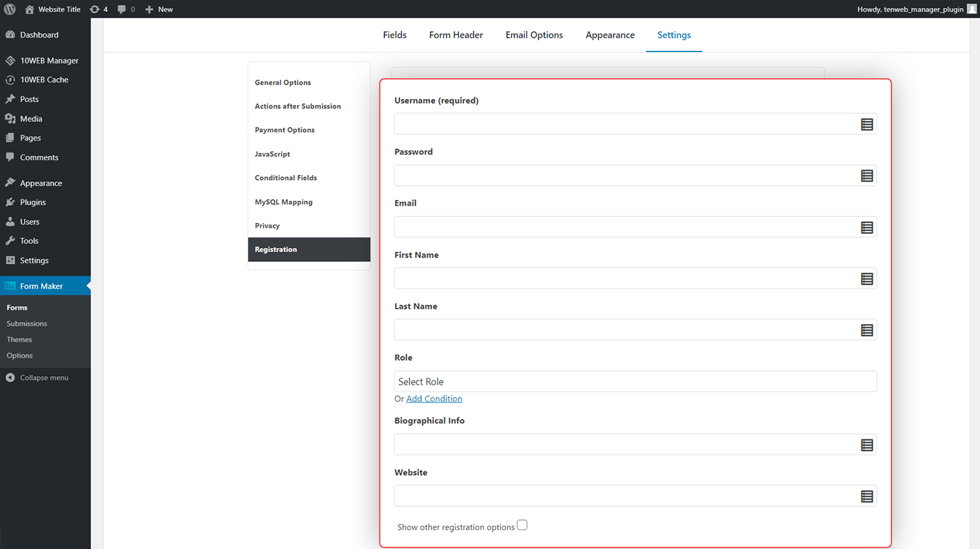The image size is (980, 549).
Task: Open placeholder list icon for Username field
Action: coord(866,125)
